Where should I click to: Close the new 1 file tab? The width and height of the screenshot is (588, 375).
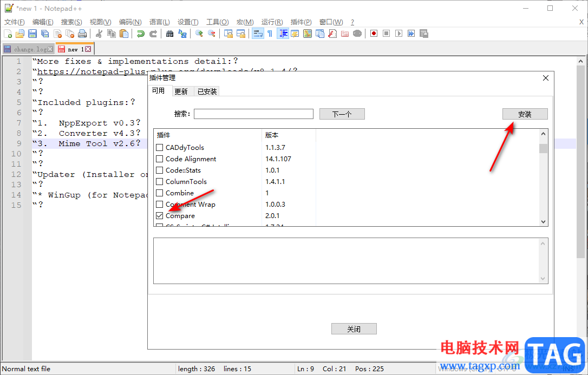[88, 49]
